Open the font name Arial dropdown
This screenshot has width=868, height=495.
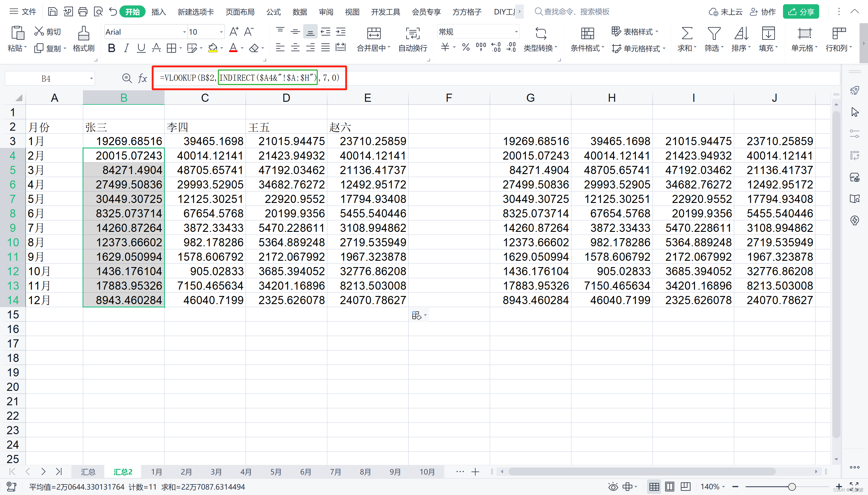(x=184, y=32)
